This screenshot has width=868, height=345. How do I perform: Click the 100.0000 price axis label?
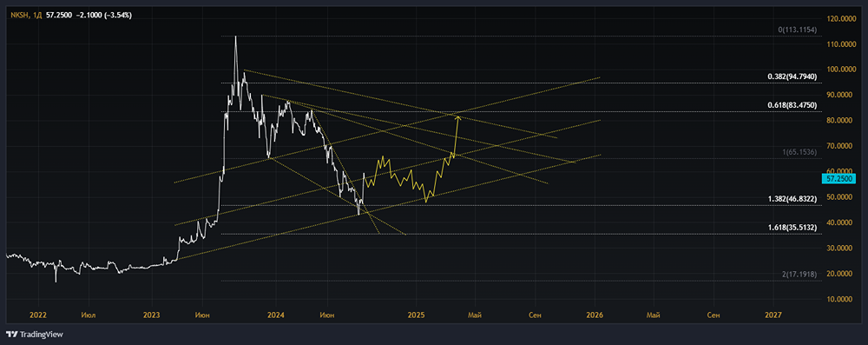coord(841,70)
